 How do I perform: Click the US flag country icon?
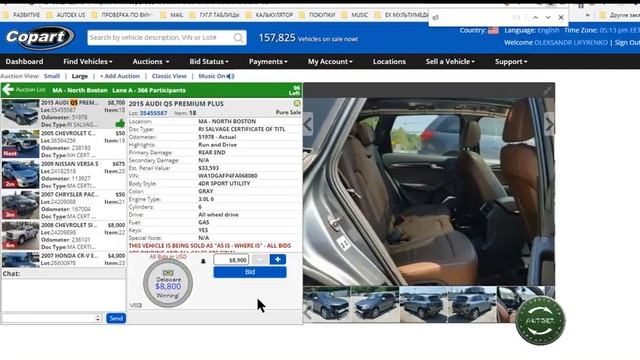[493, 30]
